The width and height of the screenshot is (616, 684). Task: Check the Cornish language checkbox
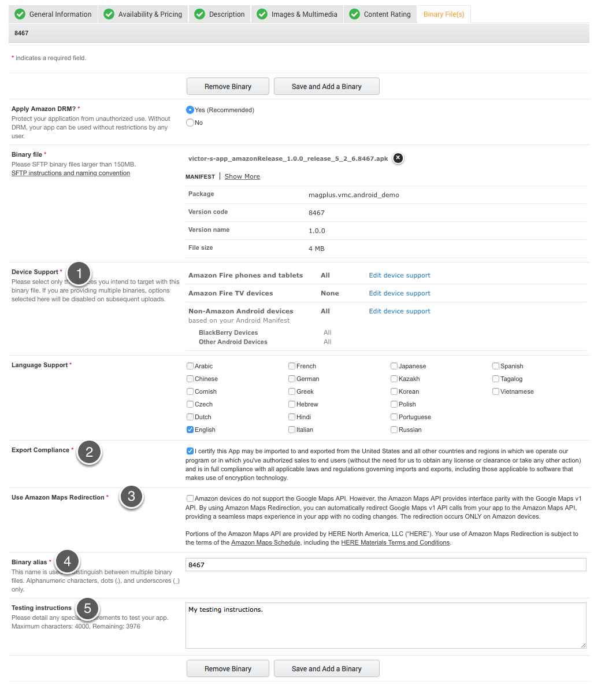click(190, 391)
